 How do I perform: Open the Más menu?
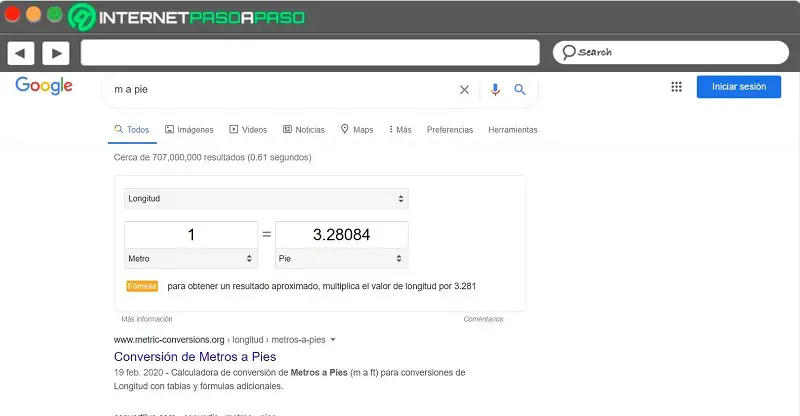point(400,130)
